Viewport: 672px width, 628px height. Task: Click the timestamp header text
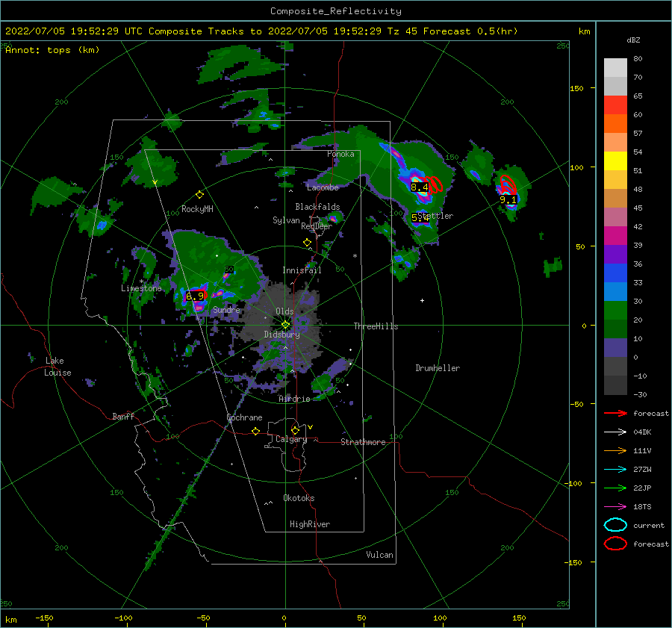tap(261, 31)
